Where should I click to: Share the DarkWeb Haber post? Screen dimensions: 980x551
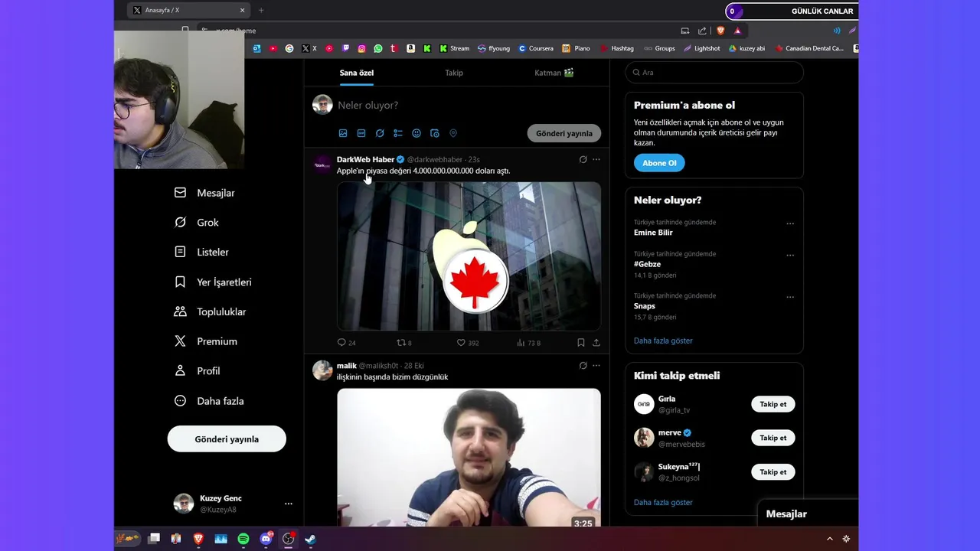click(x=596, y=343)
